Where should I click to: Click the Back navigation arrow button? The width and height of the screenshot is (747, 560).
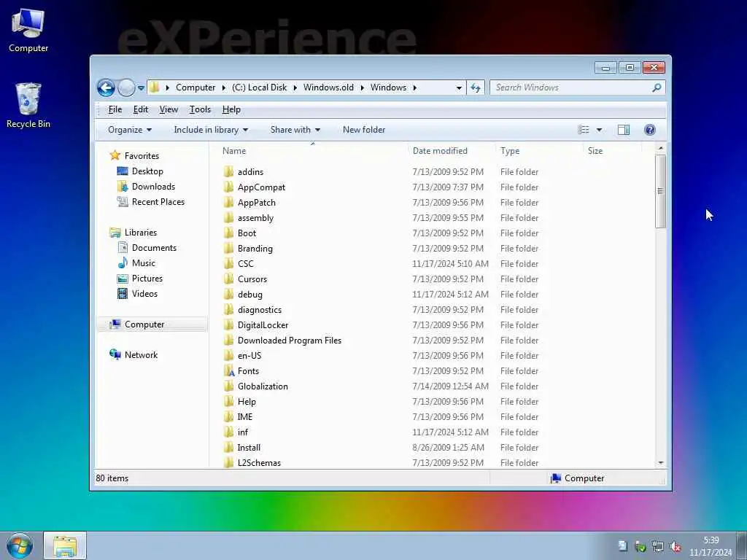(x=106, y=87)
